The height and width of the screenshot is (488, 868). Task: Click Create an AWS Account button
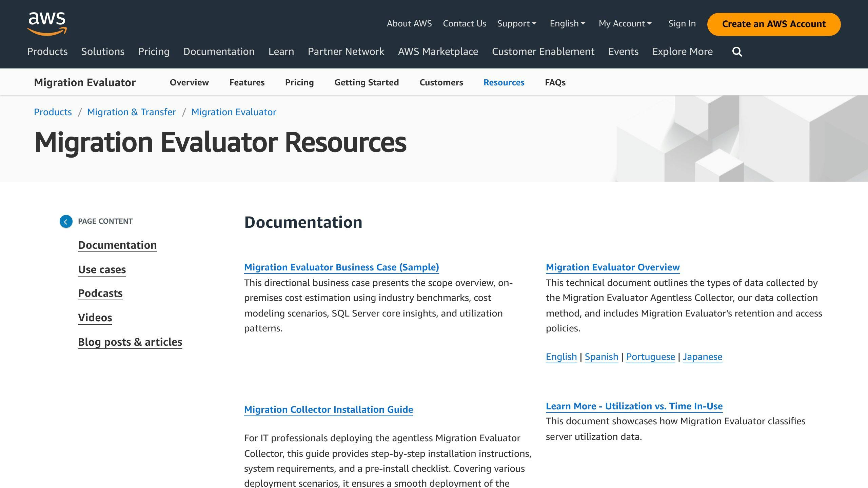[774, 24]
